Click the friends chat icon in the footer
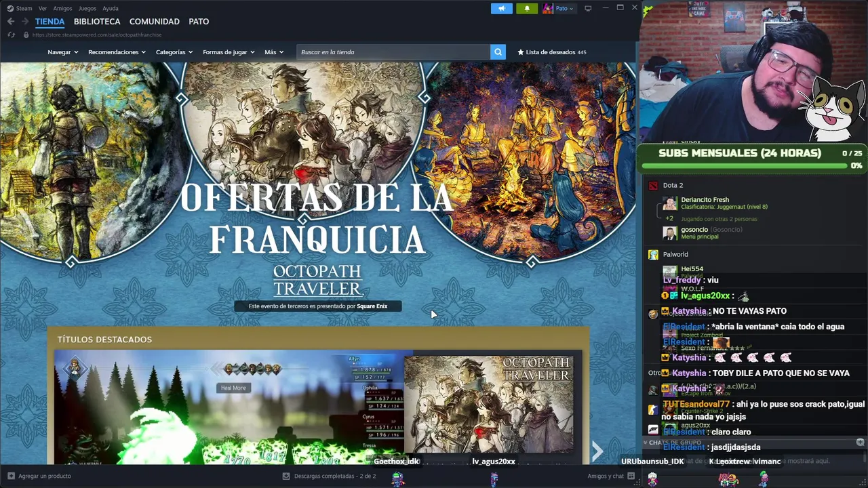Screen dimensions: 868x488 pos(631,476)
